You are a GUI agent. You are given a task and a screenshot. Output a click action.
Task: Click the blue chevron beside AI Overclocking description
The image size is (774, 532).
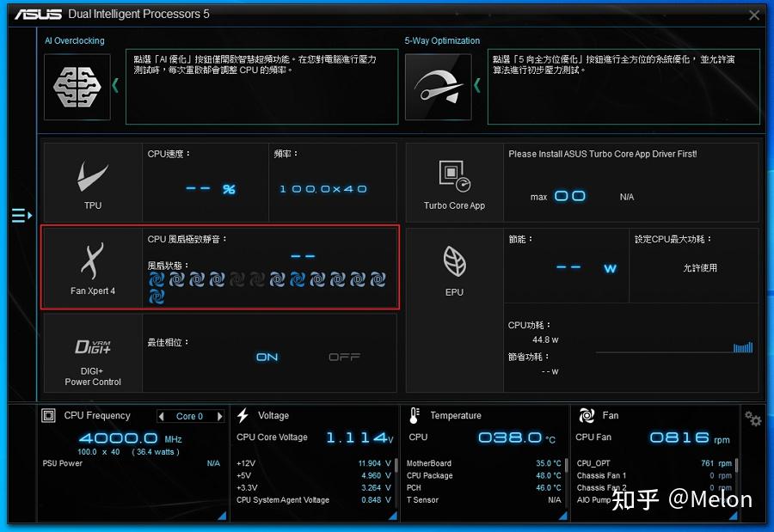(x=114, y=84)
